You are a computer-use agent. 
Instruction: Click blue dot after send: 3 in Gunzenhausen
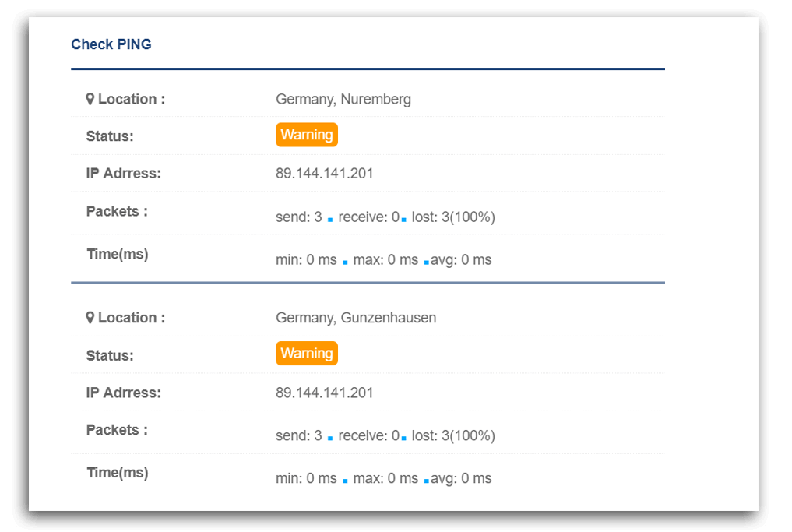(330, 438)
